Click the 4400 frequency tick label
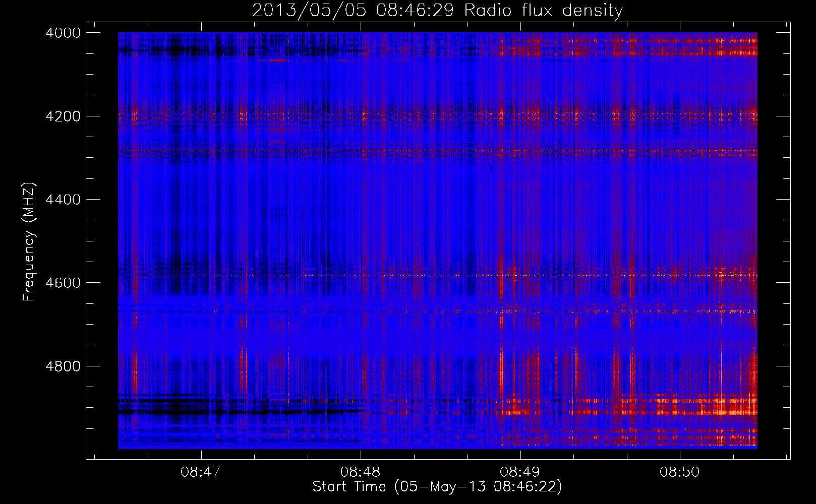 tap(63, 200)
